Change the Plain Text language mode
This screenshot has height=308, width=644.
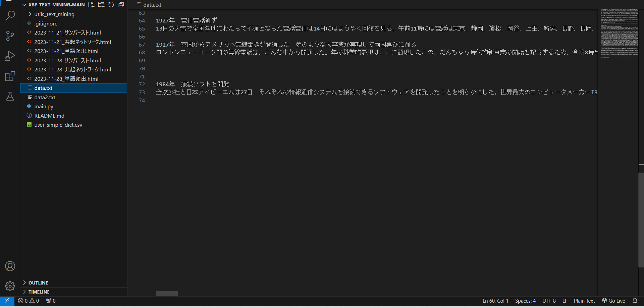(584, 301)
